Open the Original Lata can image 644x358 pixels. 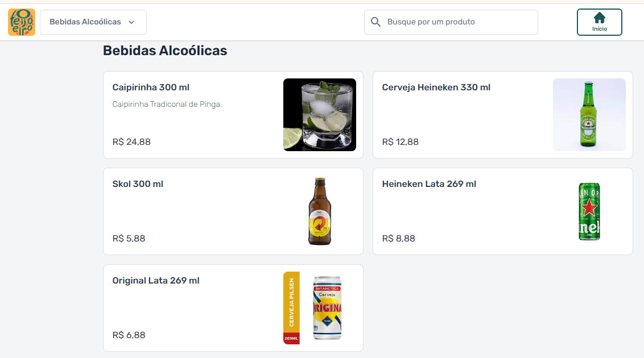click(x=319, y=308)
